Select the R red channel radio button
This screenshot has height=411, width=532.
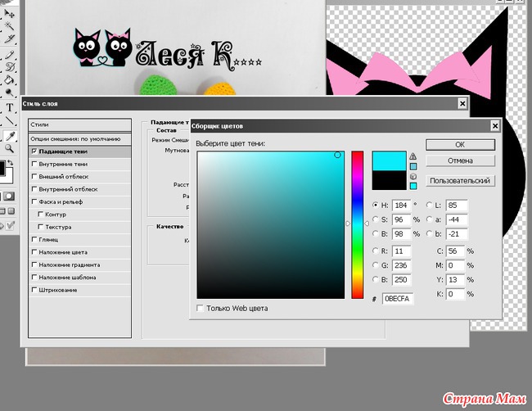(376, 251)
